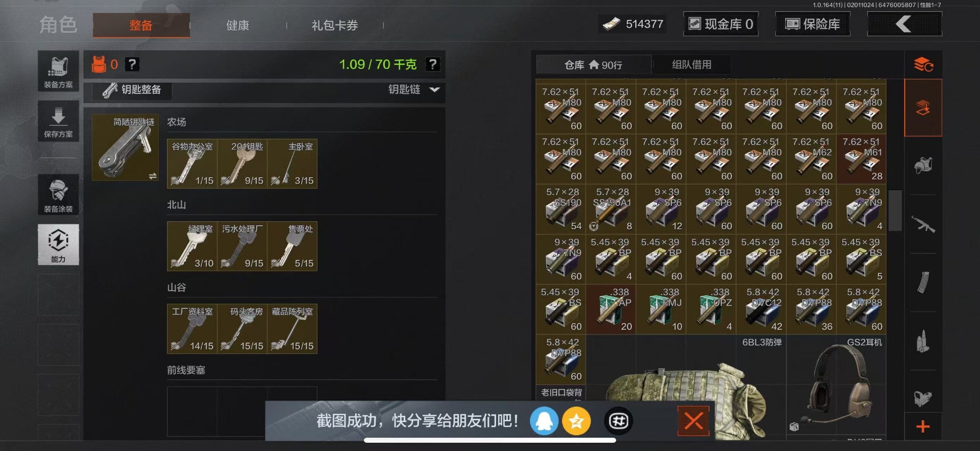Image resolution: width=980 pixels, height=451 pixels.
Task: Select the 能力 ability icon
Action: click(58, 245)
